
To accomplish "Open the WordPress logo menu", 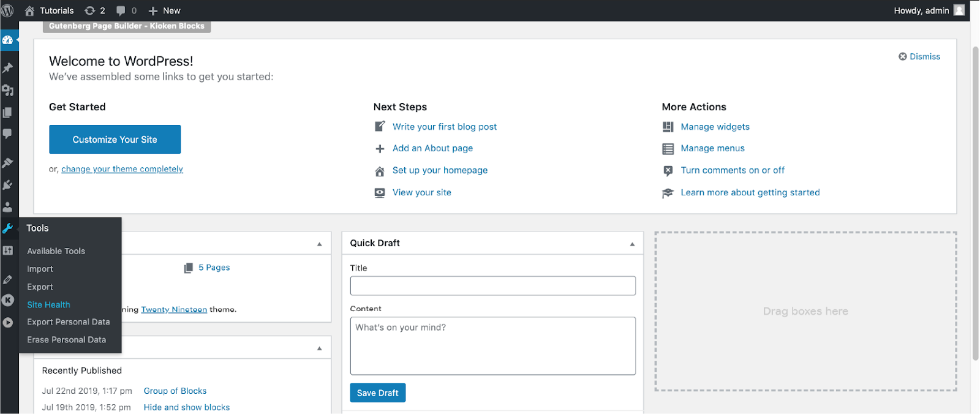I will (x=7, y=10).
